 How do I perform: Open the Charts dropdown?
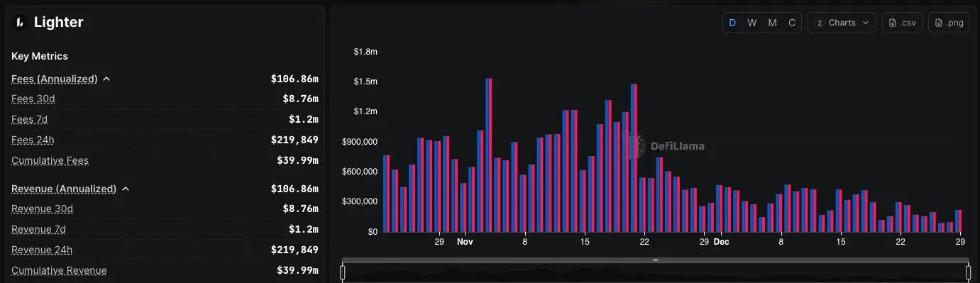click(842, 23)
